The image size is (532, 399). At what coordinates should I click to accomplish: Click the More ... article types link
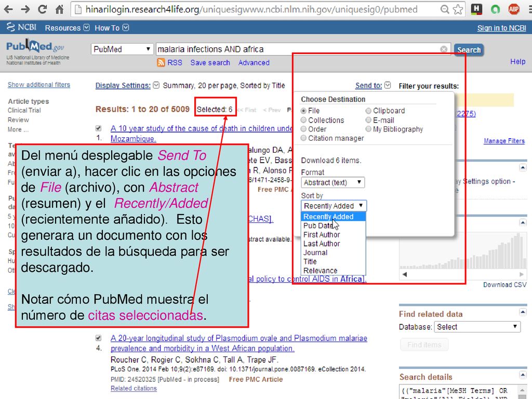pos(18,129)
